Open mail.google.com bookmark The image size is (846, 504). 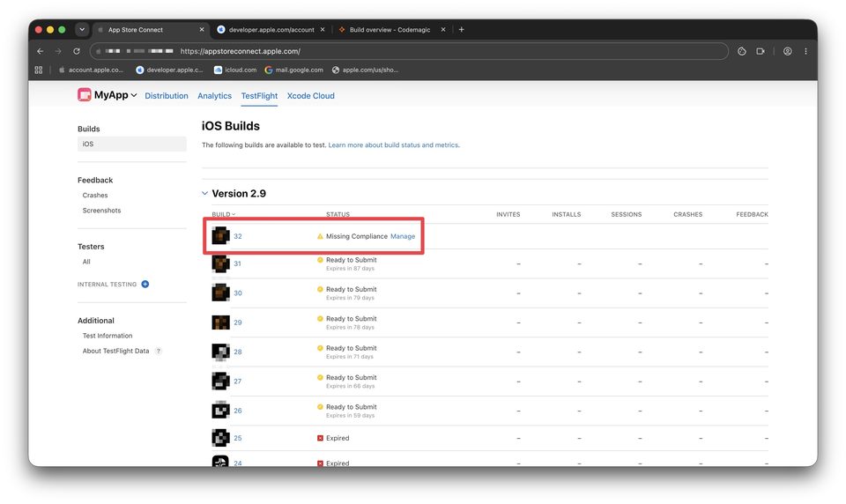pyautogui.click(x=294, y=70)
